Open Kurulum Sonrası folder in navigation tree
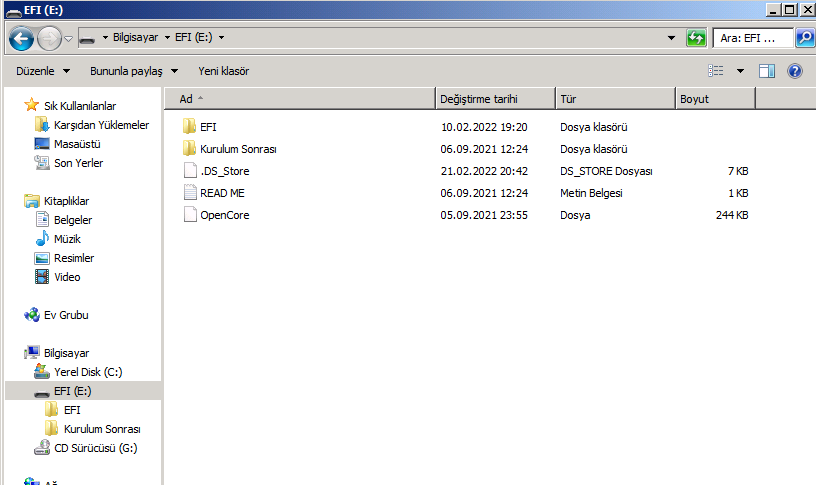The height and width of the screenshot is (485, 816). 102,429
